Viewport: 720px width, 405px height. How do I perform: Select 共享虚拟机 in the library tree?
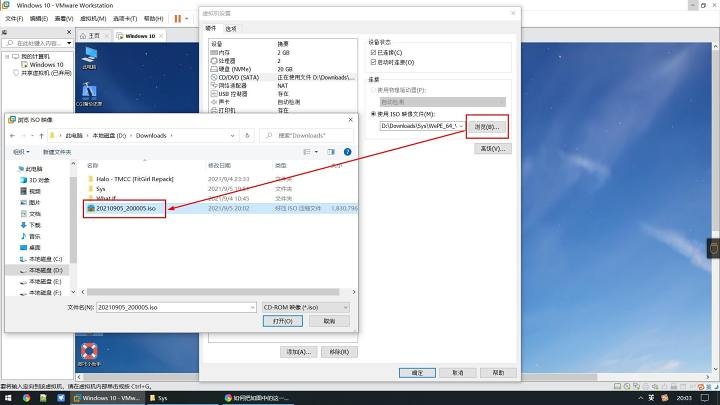coord(42,73)
